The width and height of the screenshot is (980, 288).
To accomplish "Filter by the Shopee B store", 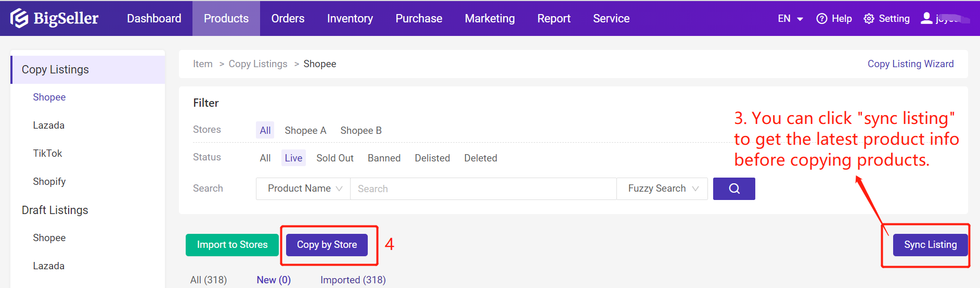I will click(361, 130).
